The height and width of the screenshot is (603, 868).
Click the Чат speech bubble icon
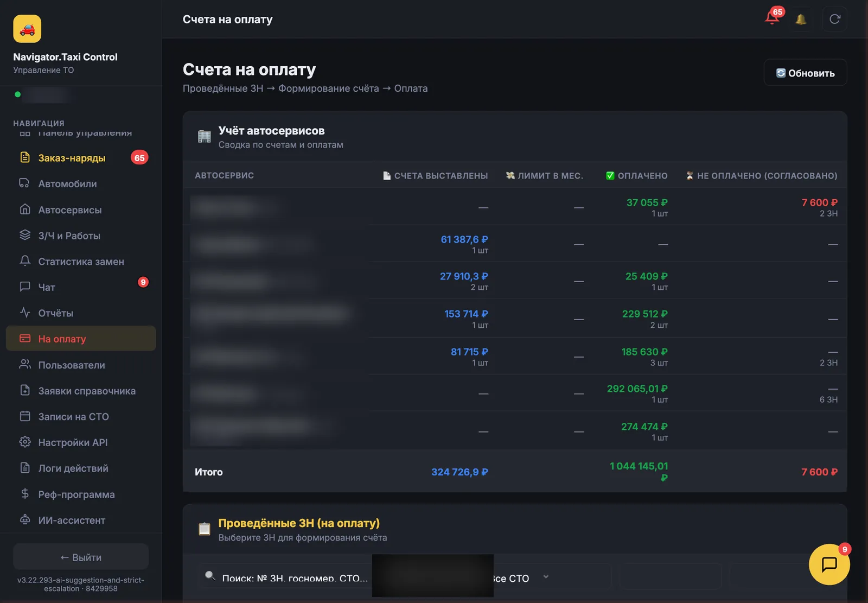[x=25, y=287]
